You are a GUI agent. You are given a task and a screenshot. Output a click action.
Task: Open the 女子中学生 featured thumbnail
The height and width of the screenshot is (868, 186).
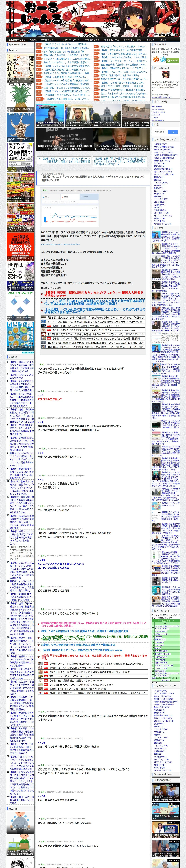136,116
